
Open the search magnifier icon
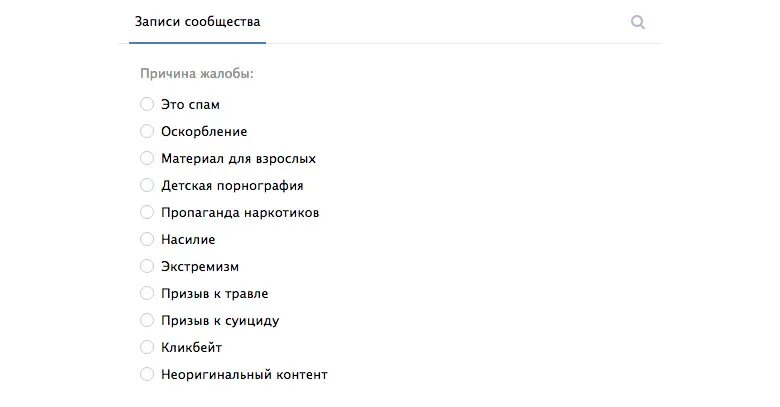(x=638, y=22)
